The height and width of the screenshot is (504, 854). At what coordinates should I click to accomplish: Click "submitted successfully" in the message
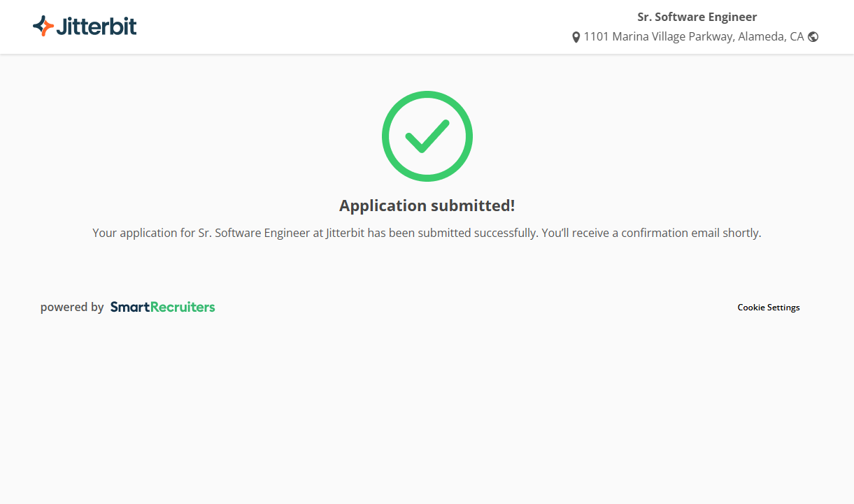(478, 233)
